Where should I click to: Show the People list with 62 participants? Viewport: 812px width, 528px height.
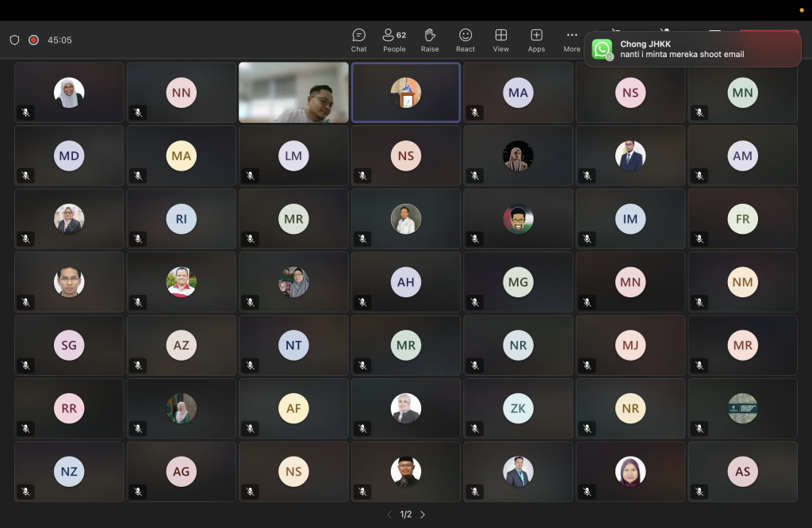(x=394, y=40)
